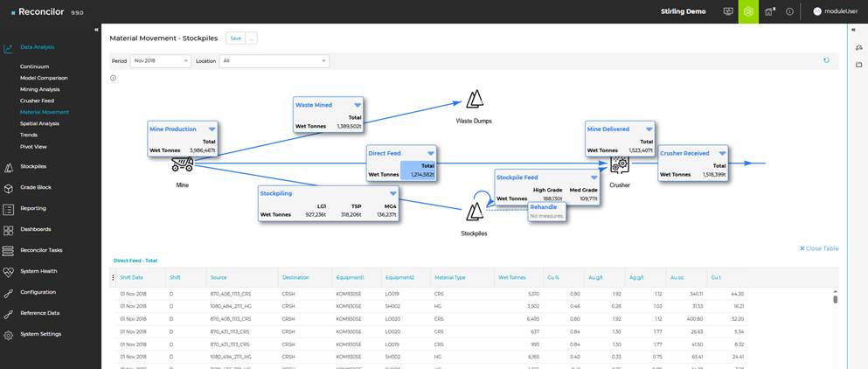The height and width of the screenshot is (369, 868).
Task: Open Spatial Analysis menu item
Action: pos(39,123)
